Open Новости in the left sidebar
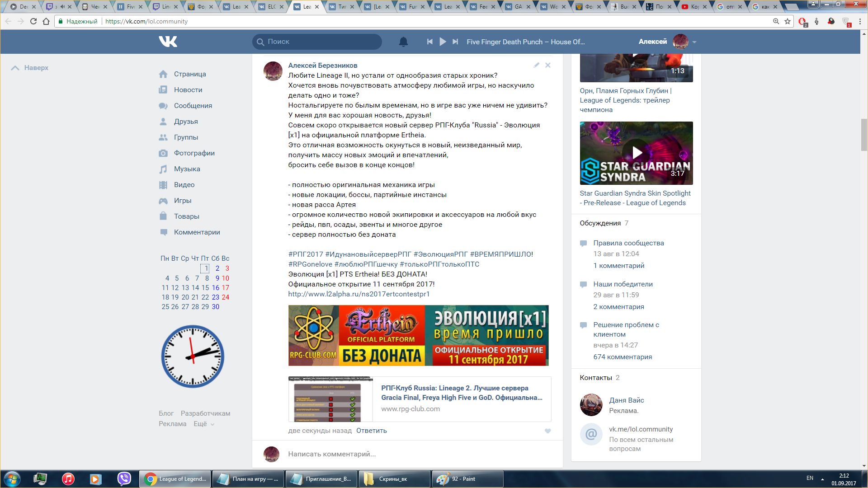Image resolution: width=868 pixels, height=488 pixels. coord(188,90)
